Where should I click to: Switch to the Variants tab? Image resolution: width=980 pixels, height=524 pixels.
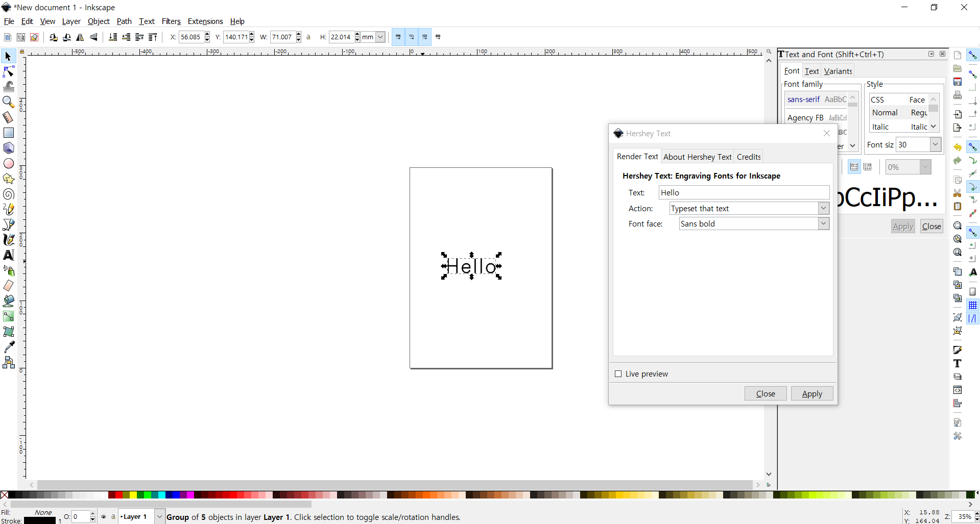[838, 71]
